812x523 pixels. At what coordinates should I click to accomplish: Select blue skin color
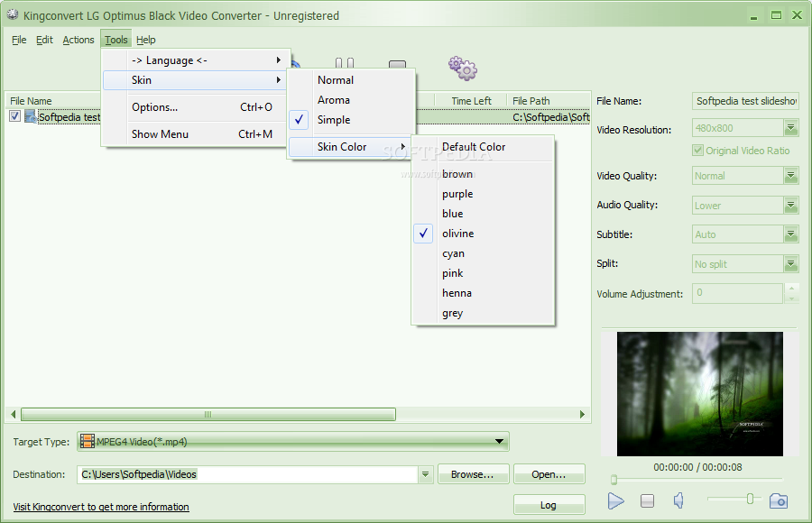(x=483, y=214)
